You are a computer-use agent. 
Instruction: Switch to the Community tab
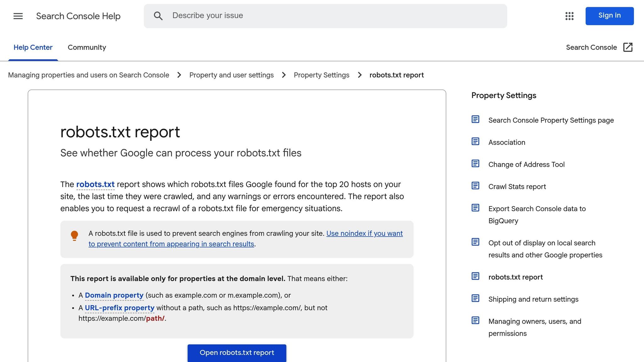pyautogui.click(x=87, y=47)
